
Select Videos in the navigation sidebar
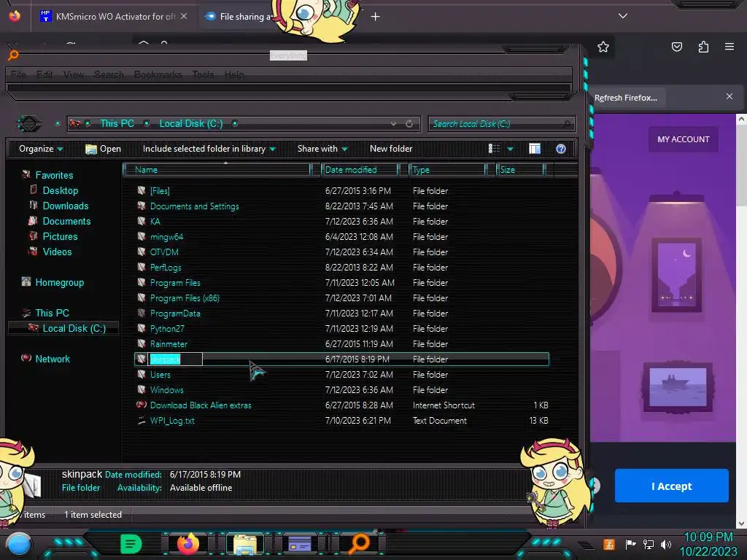coord(57,252)
